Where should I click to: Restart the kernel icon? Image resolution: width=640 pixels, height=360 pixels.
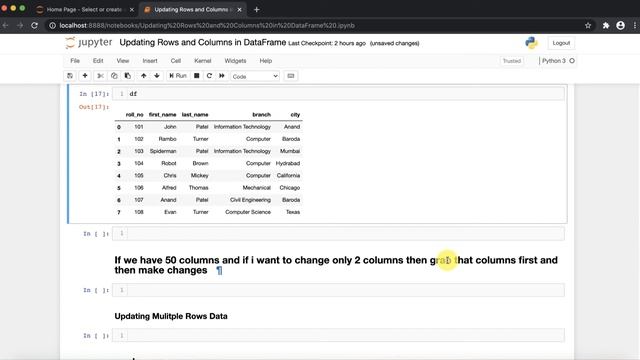coord(209,76)
